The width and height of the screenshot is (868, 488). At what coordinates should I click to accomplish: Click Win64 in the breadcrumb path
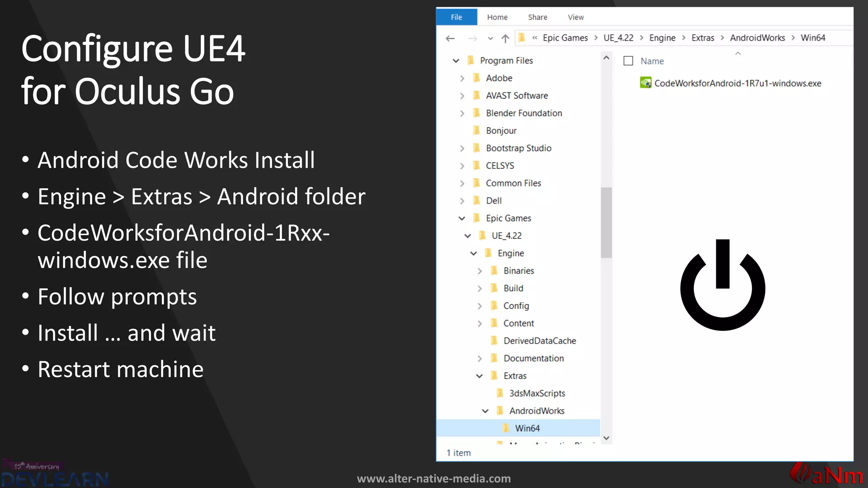813,38
